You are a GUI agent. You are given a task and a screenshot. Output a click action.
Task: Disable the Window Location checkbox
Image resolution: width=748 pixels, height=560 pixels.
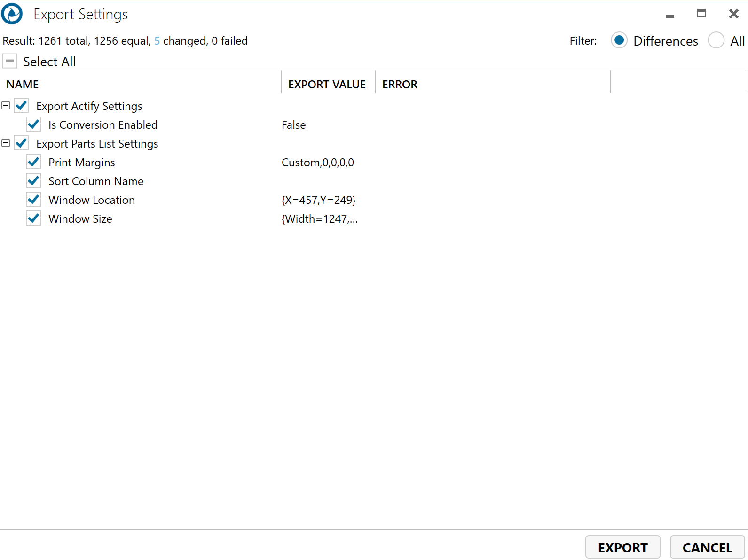[33, 200]
